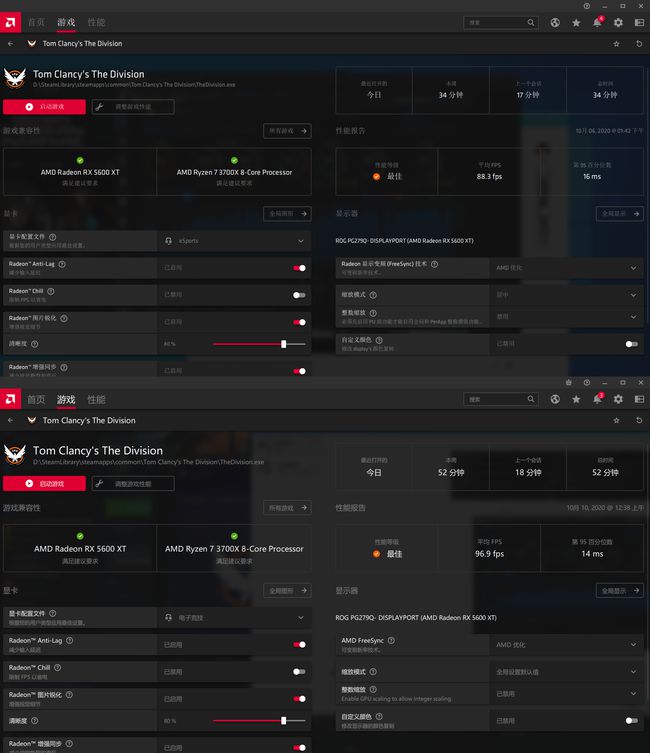
Task: Reset game profile icon in lower window
Action: tap(639, 420)
